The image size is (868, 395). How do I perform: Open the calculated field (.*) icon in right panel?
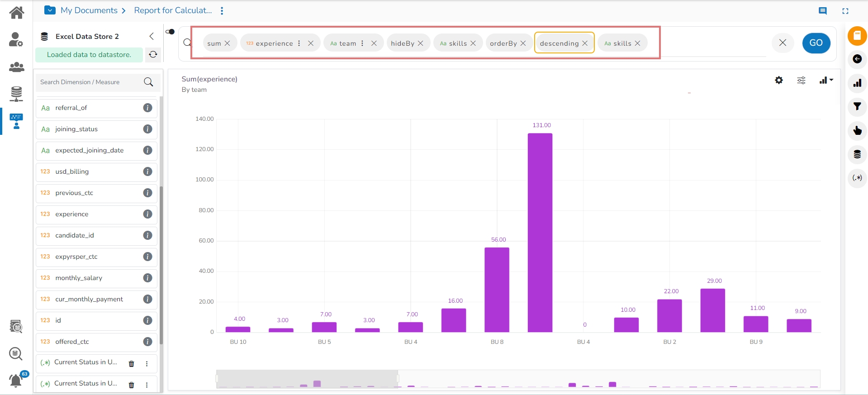click(x=857, y=178)
